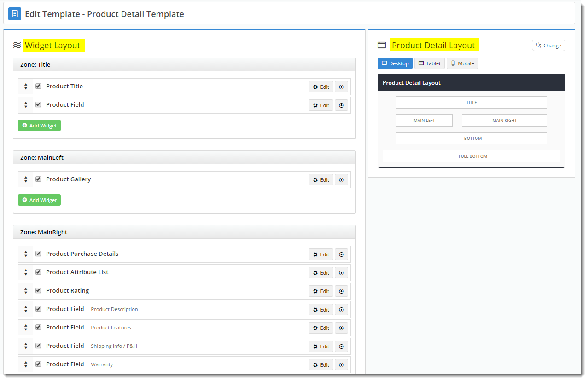The width and height of the screenshot is (588, 381).
Task: Open the circular options button for Product Rating
Action: (341, 291)
